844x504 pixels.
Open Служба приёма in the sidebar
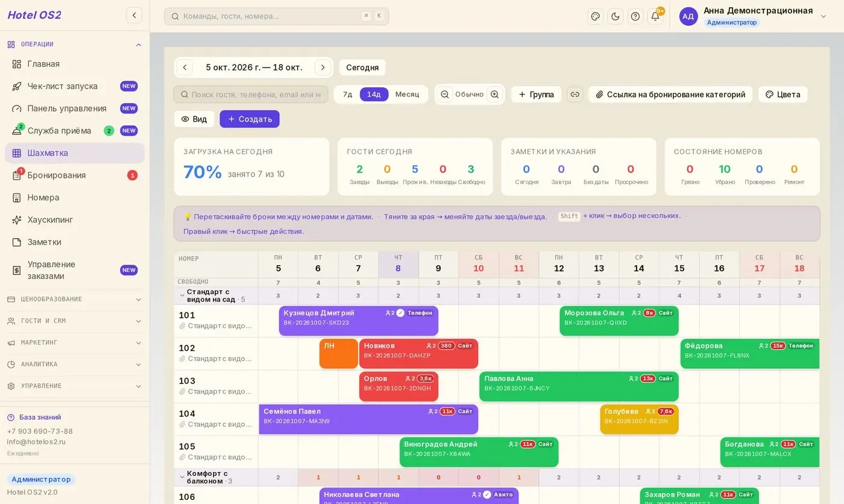[x=75, y=131]
